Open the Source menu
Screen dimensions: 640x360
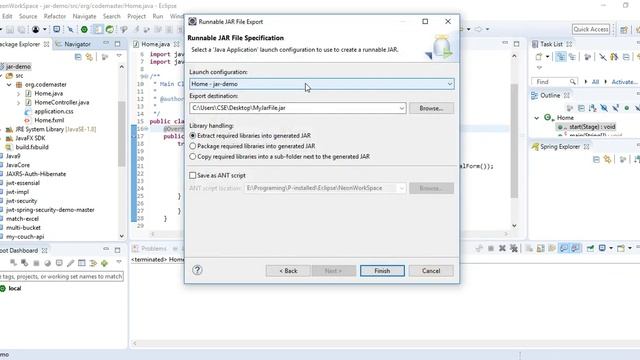(28, 16)
